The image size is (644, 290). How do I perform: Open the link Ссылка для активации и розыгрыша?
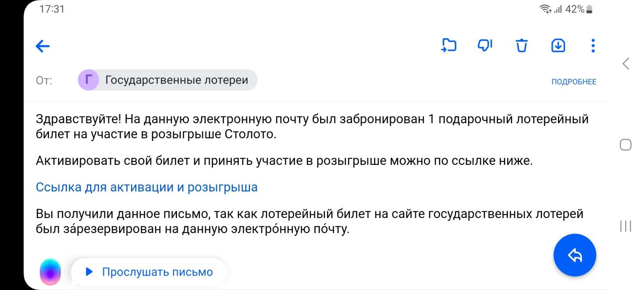[x=146, y=188]
